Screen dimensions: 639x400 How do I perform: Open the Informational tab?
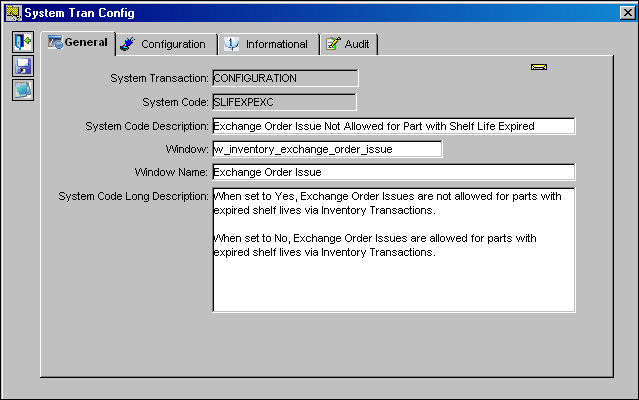[269, 44]
